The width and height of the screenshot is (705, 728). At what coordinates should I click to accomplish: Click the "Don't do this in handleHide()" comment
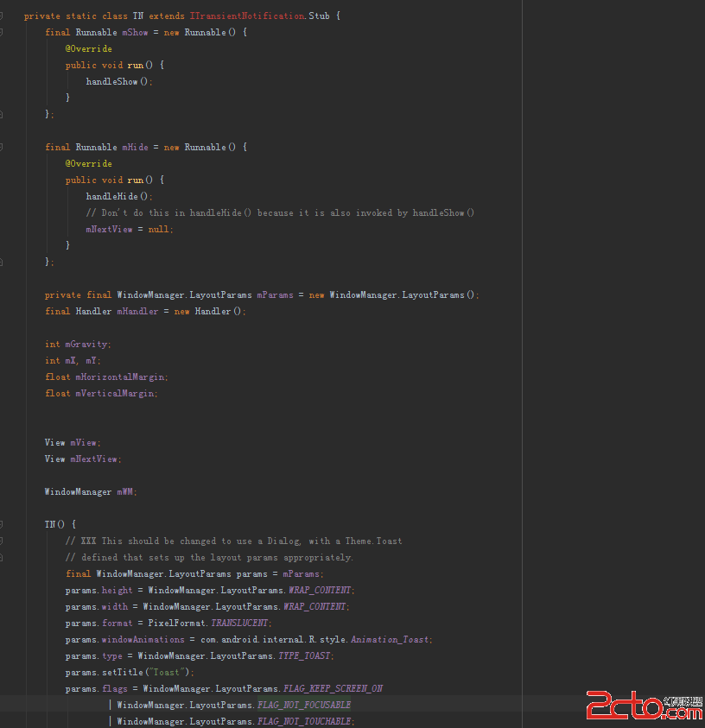280,212
